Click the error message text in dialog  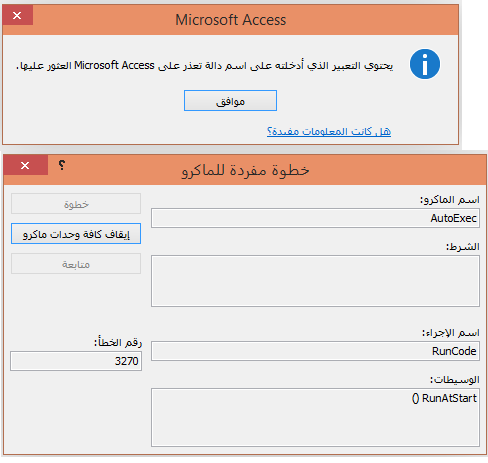(x=205, y=66)
